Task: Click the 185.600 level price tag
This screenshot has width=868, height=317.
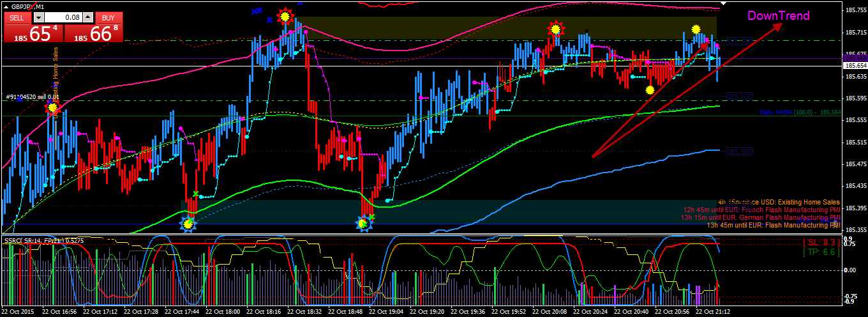Action: click(740, 97)
